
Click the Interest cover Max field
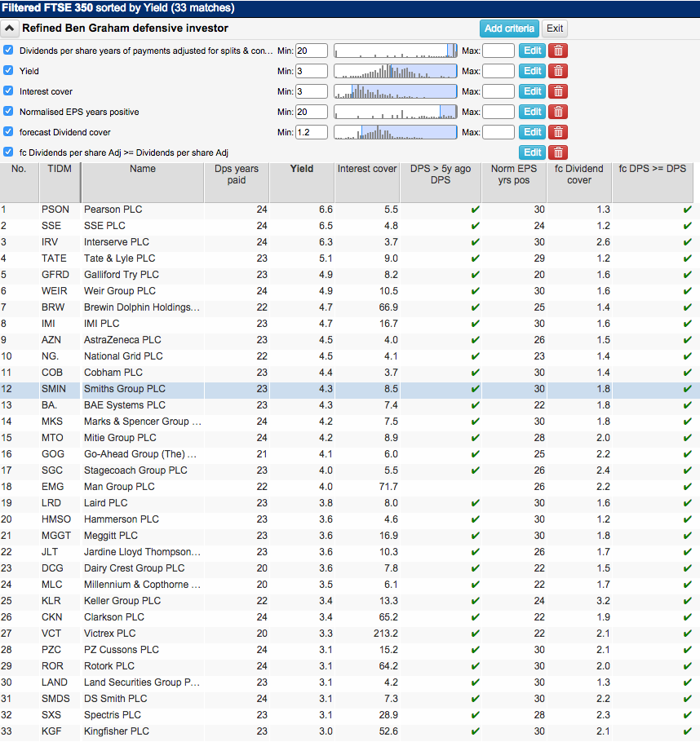pyautogui.click(x=498, y=91)
